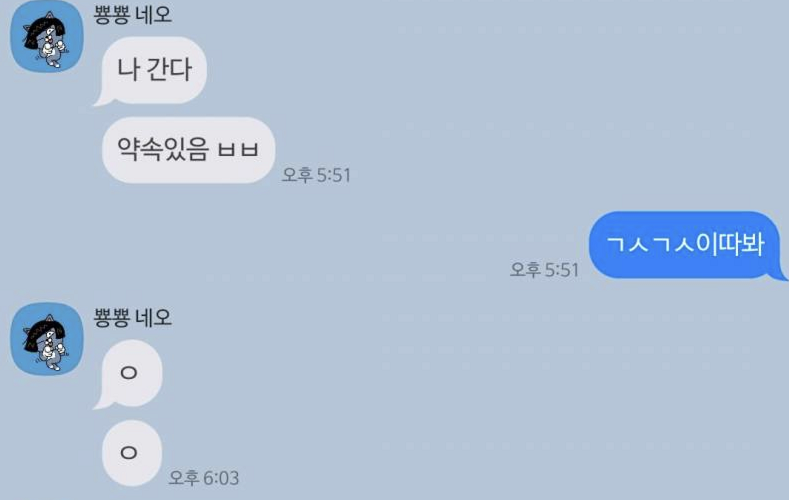Select the first ㅇ message bubble

128,373
